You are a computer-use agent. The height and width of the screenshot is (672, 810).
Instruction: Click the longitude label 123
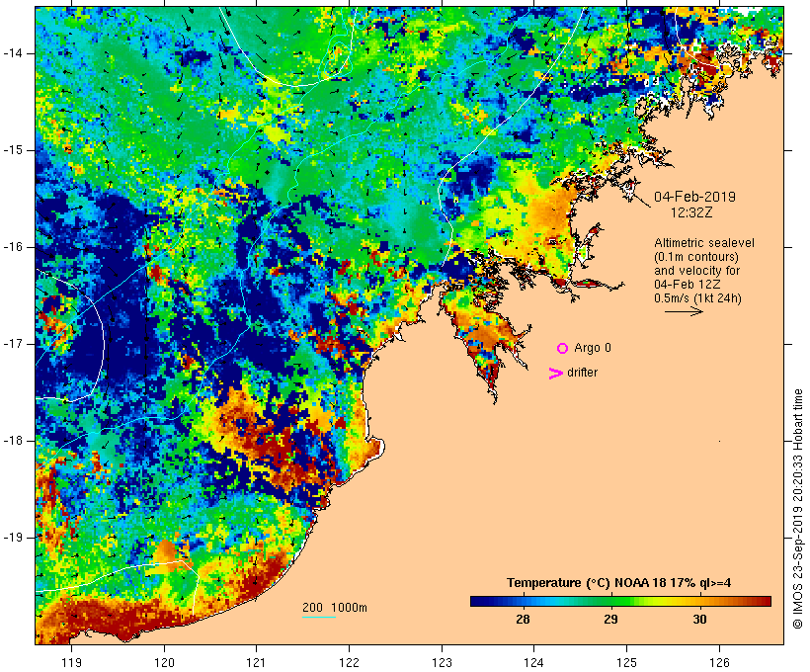pos(442,662)
